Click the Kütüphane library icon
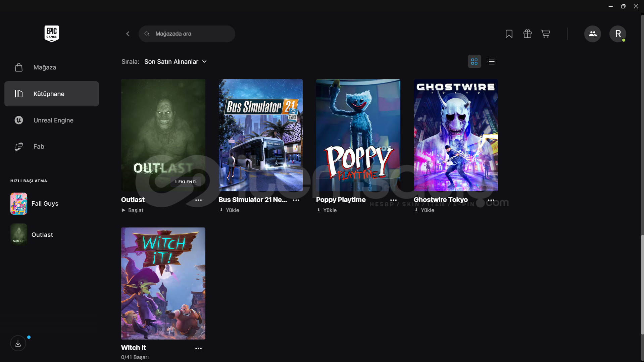The height and width of the screenshot is (362, 644). [x=19, y=94]
